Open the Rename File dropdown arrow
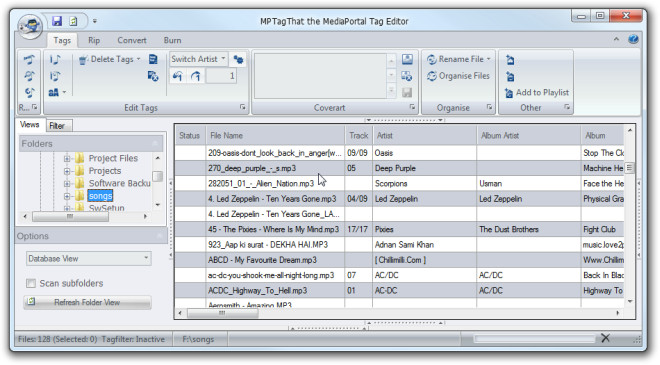Image resolution: width=660 pixels, height=365 pixels. [488, 59]
